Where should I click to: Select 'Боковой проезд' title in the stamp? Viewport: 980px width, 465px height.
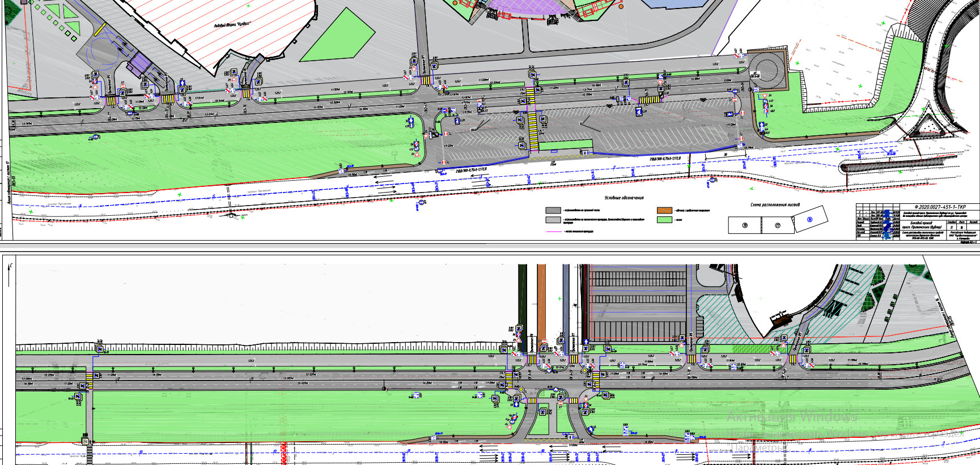(x=921, y=223)
